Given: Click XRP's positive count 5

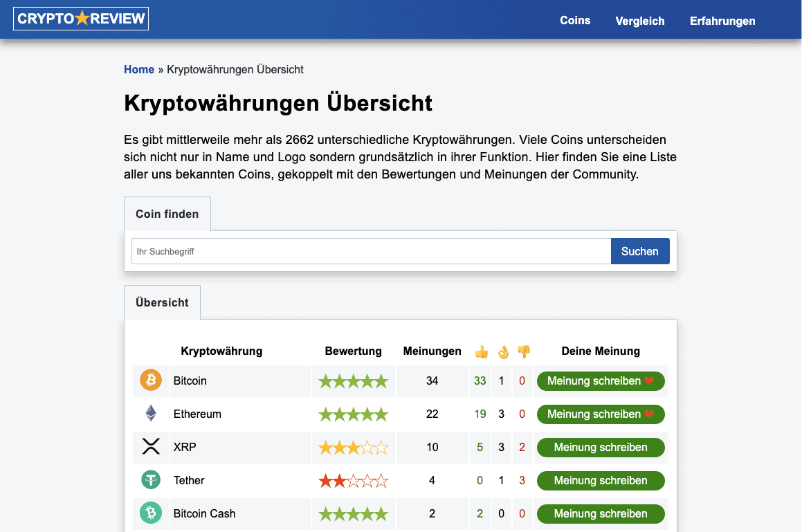Looking at the screenshot, I should [x=480, y=447].
